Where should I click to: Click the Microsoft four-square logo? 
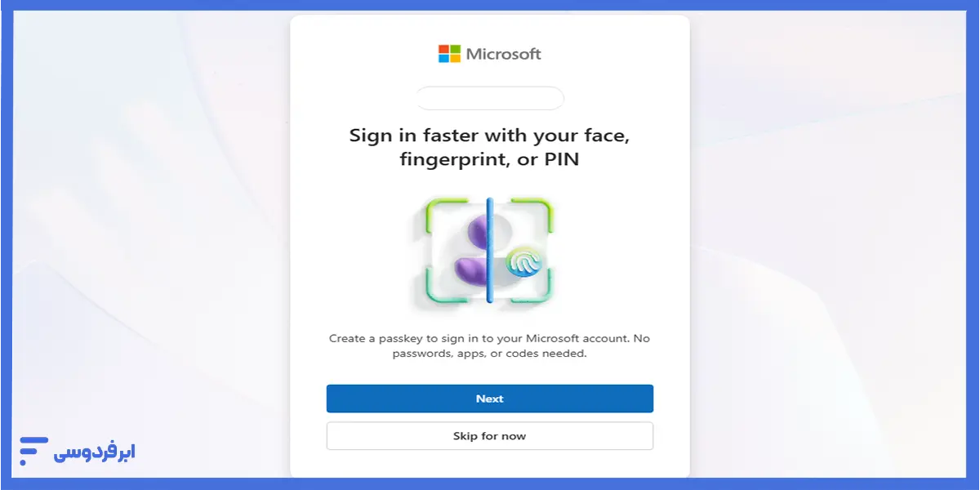point(449,54)
